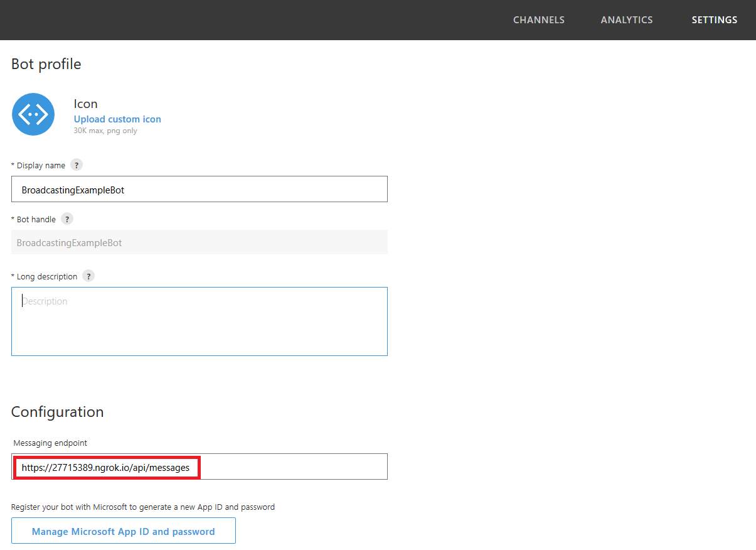Screen dimensions: 756x550
Task: Open help tooltip next to Long description
Action: [x=88, y=276]
